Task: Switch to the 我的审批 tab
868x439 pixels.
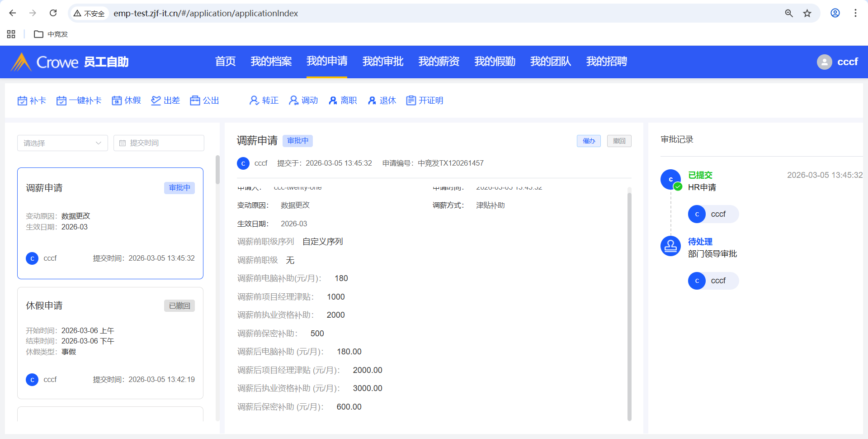Action: [x=382, y=62]
